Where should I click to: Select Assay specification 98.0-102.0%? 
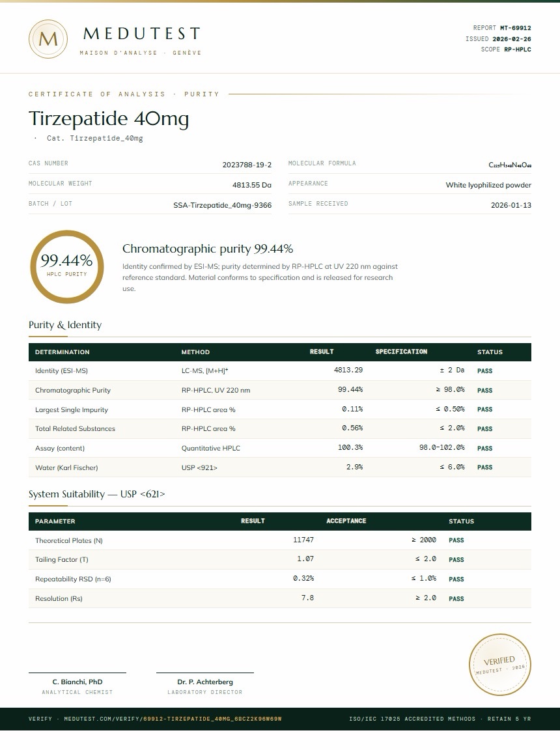pyautogui.click(x=442, y=448)
